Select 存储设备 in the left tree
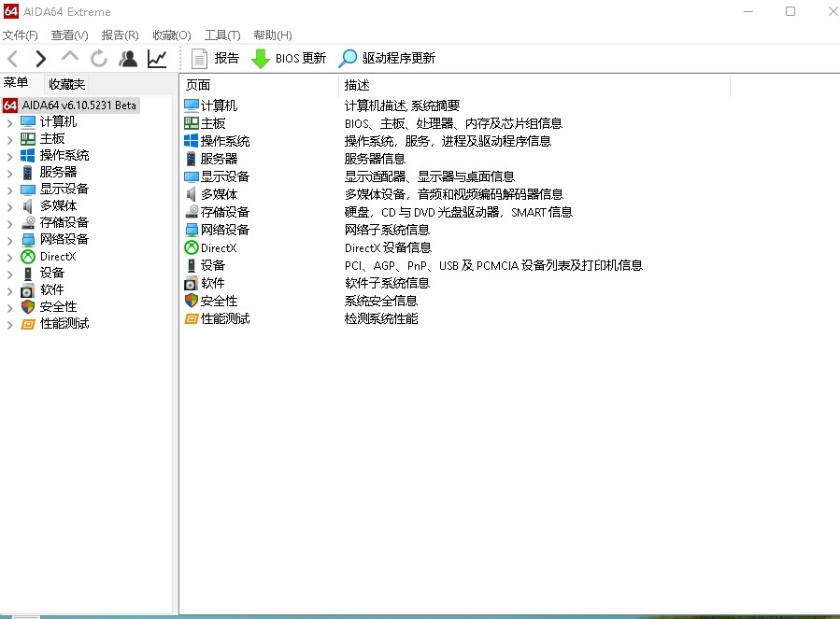The height and width of the screenshot is (619, 840). [64, 222]
